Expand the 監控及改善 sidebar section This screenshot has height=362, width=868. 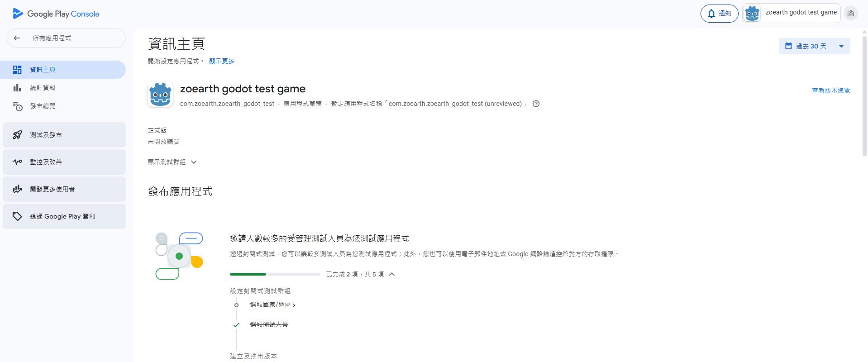point(64,162)
